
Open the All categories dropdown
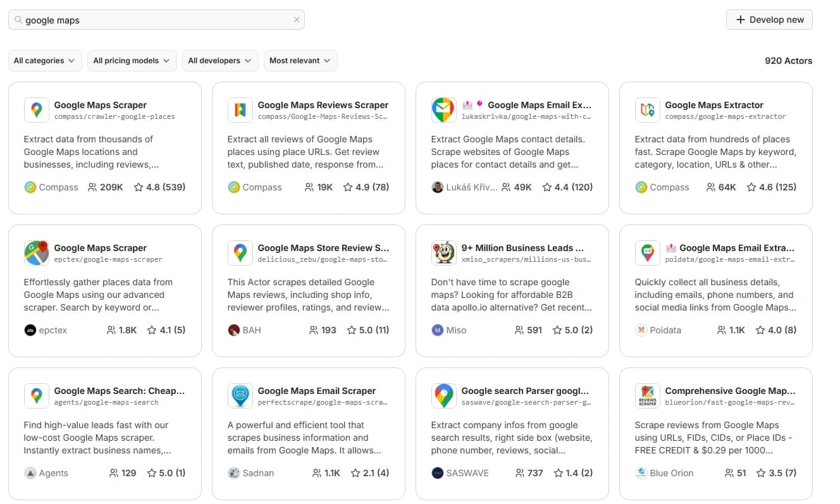coord(45,60)
